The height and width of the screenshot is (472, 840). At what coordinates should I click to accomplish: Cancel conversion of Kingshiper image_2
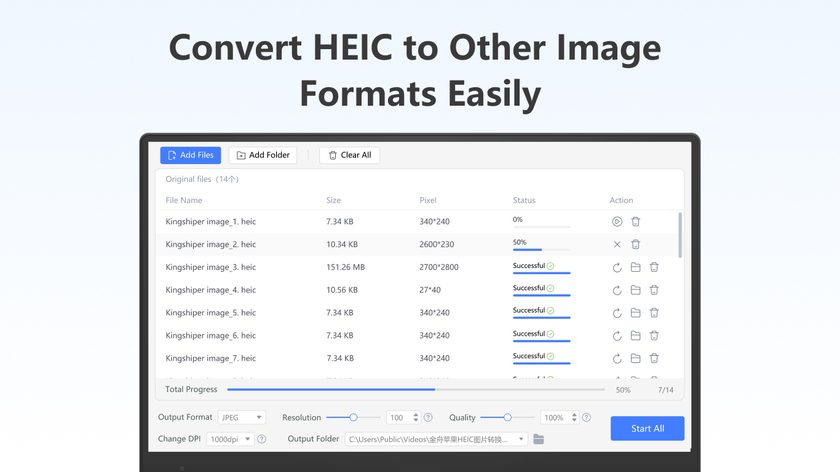(616, 244)
